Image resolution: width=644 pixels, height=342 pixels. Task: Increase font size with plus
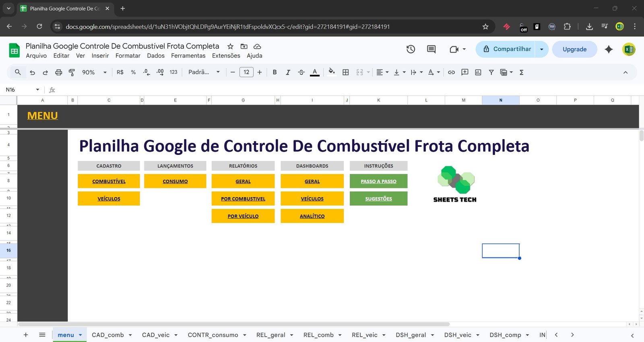(x=260, y=72)
